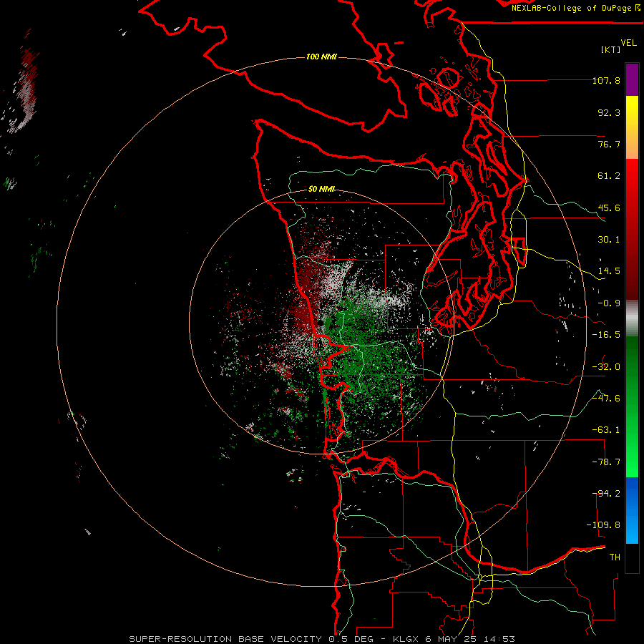Pick the purple segment of velocity color bar
The width and height of the screenshot is (644, 644).
[632, 79]
